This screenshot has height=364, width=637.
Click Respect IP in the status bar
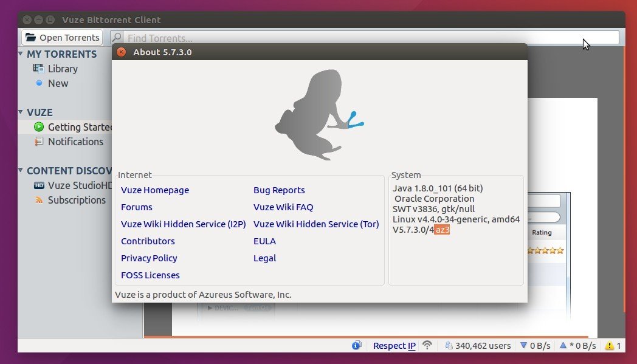coord(394,346)
